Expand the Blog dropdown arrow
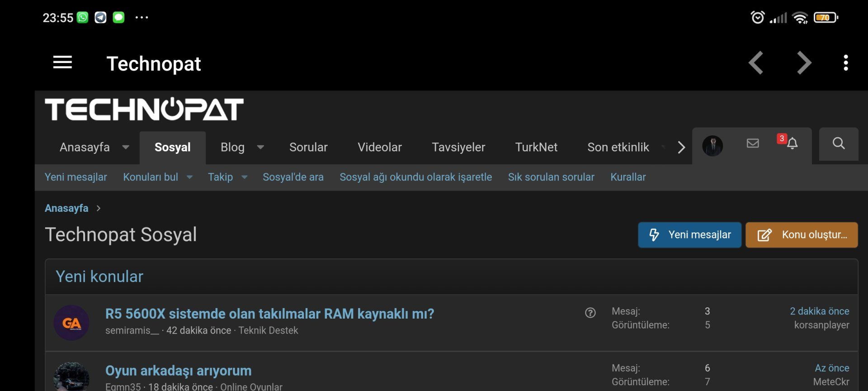 pos(260,147)
